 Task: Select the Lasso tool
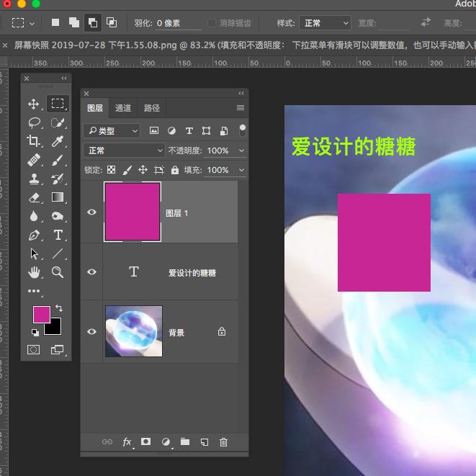point(34,123)
